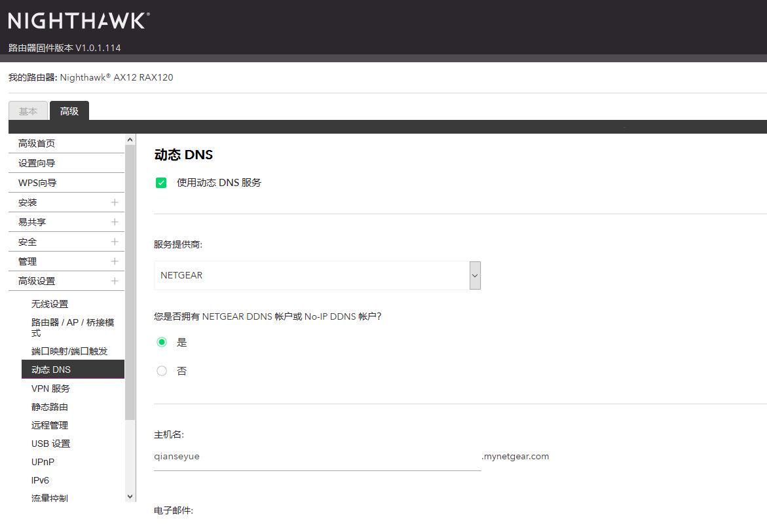
Task: Expand the 管理 section plus icon
Action: 115,261
